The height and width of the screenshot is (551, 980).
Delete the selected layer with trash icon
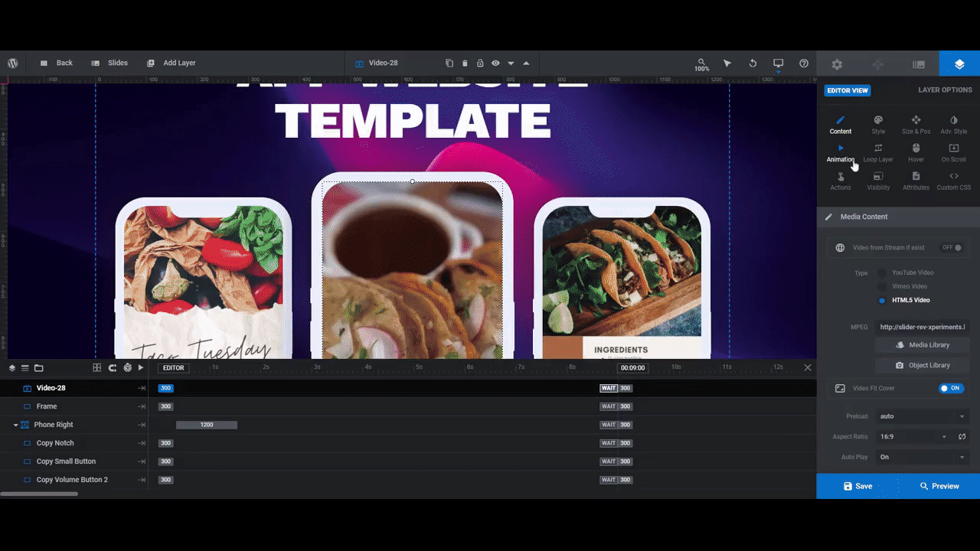pyautogui.click(x=465, y=63)
